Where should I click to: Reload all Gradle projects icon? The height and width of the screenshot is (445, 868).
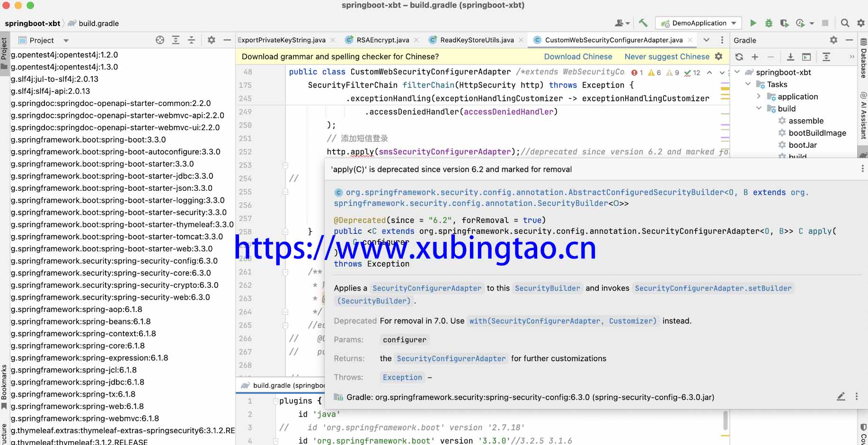[x=739, y=57]
